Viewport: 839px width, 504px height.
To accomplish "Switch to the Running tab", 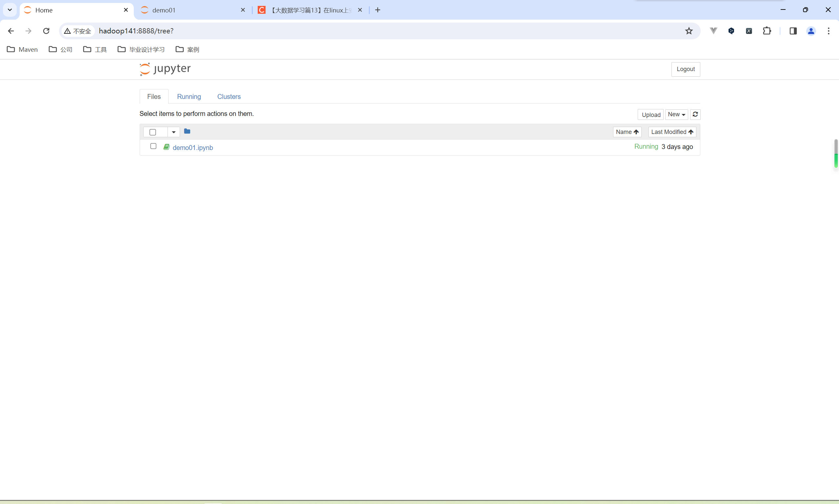I will pyautogui.click(x=189, y=97).
